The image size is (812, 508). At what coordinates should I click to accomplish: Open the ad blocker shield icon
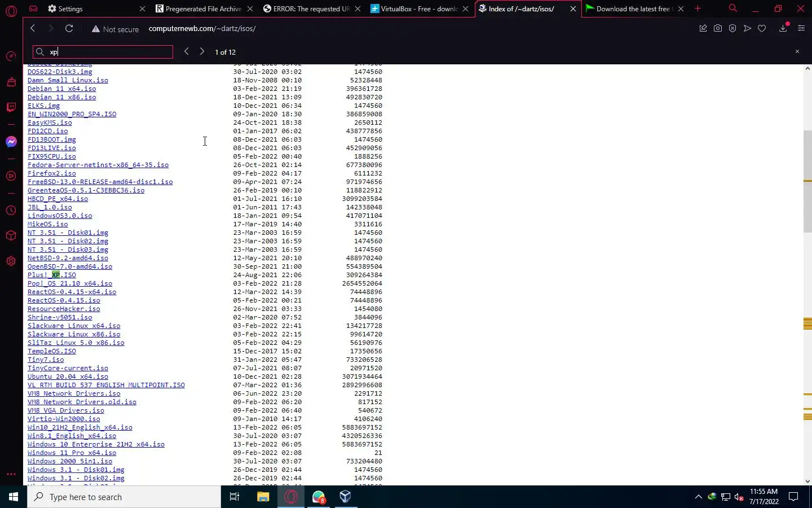tap(732, 28)
